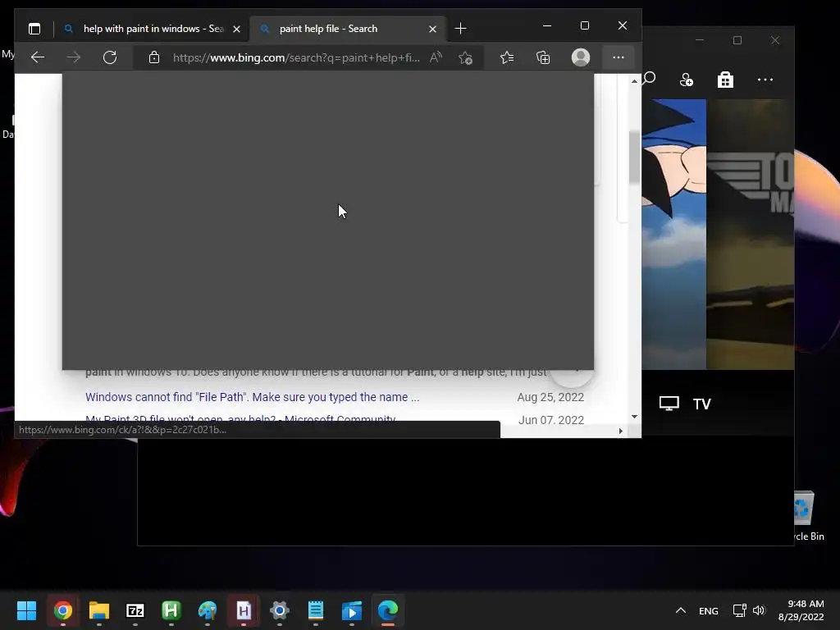Viewport: 840px width, 630px height.
Task: Show hidden system tray icons
Action: [x=680, y=610]
